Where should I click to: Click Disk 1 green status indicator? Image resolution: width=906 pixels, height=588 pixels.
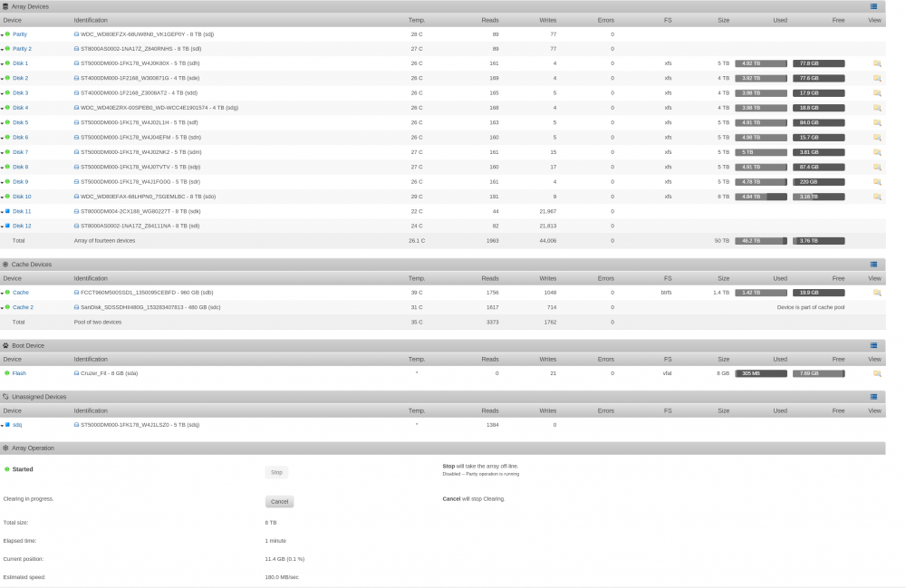point(7,63)
